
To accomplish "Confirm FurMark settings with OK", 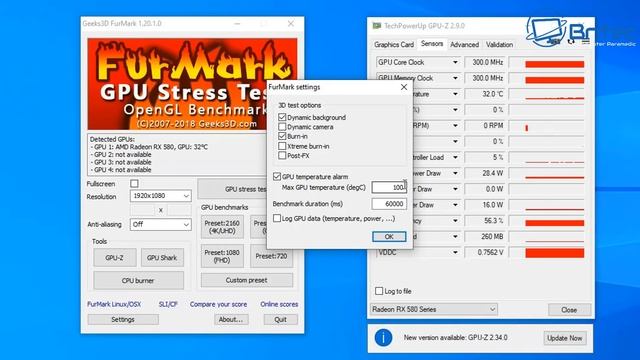I will pyautogui.click(x=389, y=237).
